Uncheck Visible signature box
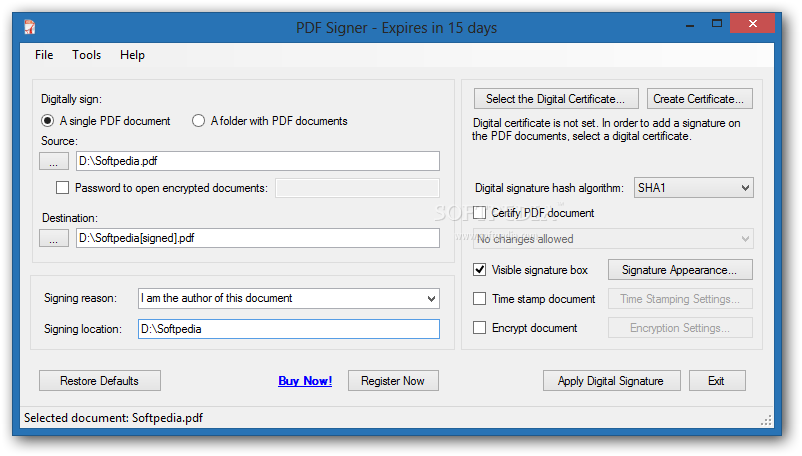This screenshot has height=456, width=802. [x=479, y=269]
